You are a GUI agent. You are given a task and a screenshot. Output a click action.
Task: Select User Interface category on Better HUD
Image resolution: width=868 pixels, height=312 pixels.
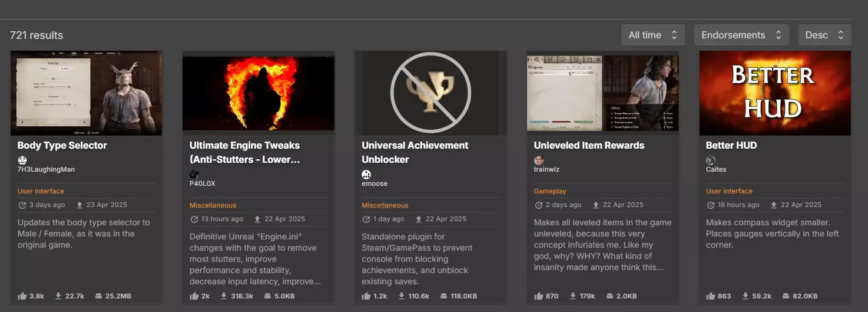(729, 191)
